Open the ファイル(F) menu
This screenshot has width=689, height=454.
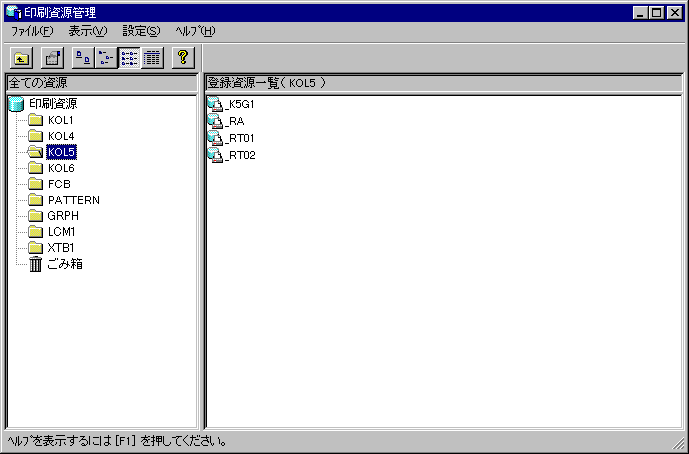[32, 31]
